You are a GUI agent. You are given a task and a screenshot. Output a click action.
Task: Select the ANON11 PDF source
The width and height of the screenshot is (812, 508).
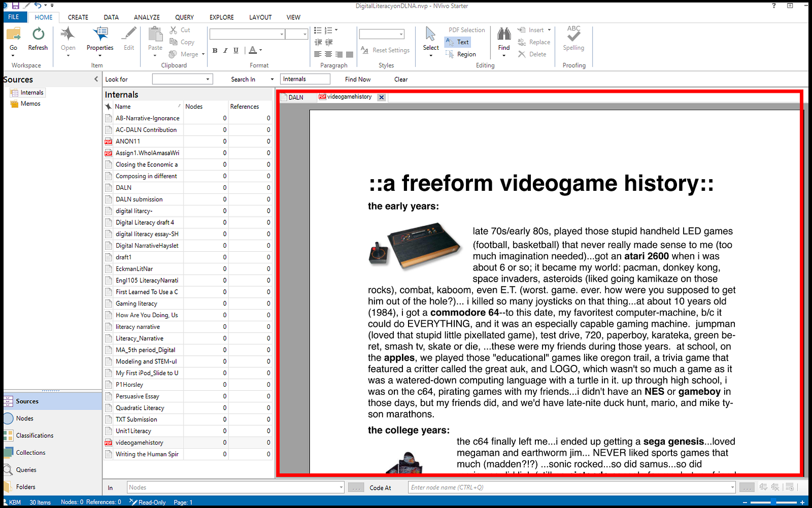point(128,142)
